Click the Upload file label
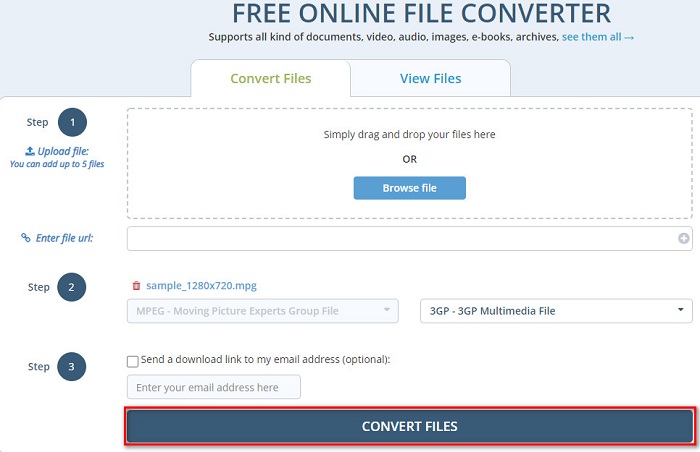 point(62,151)
